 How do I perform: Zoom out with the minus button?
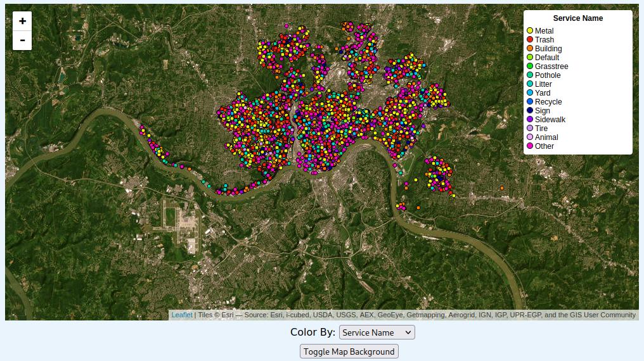22,40
